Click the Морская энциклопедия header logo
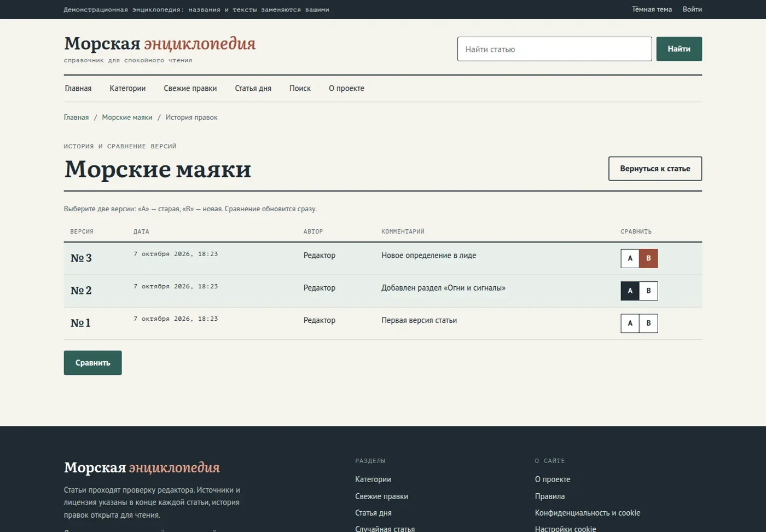The height and width of the screenshot is (532, 766). tap(160, 43)
